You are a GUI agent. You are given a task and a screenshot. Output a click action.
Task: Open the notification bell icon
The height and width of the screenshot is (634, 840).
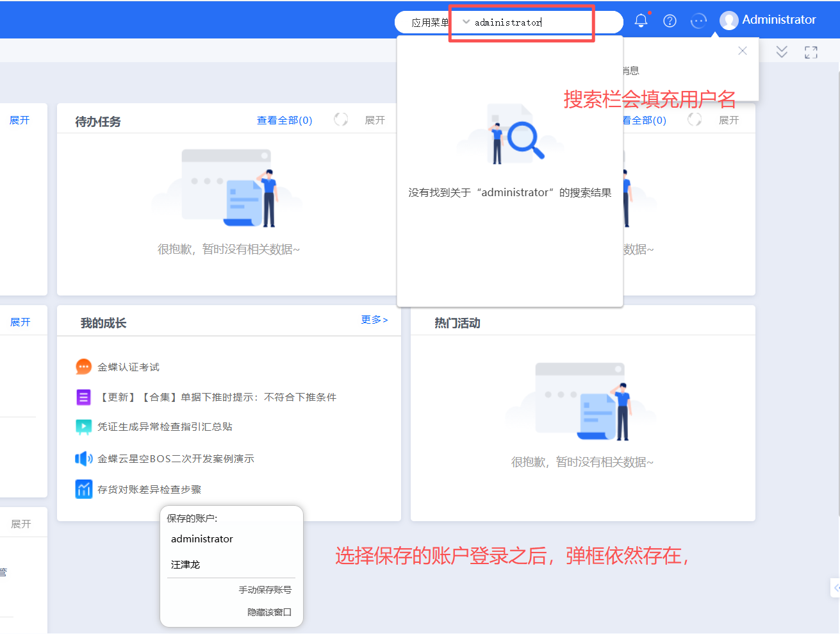click(x=641, y=21)
